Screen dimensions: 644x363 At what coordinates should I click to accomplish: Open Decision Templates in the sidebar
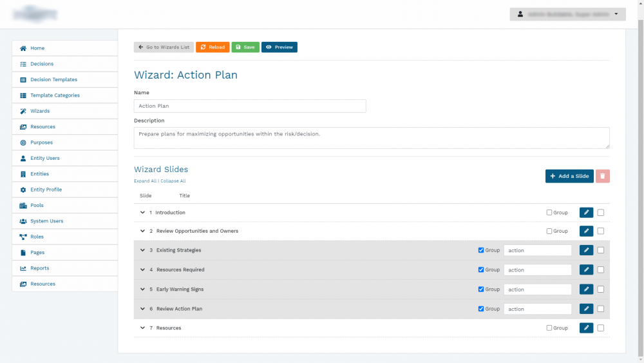click(x=53, y=80)
